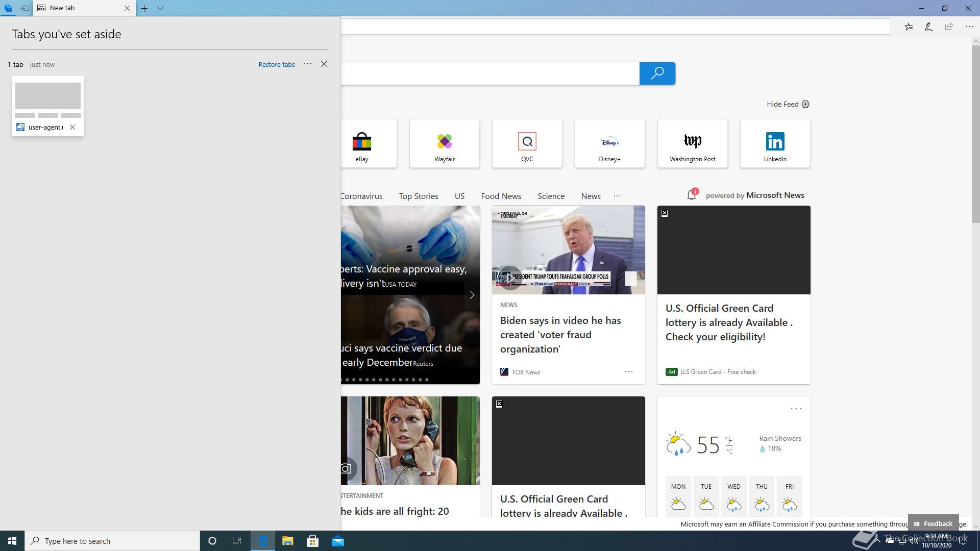The height and width of the screenshot is (551, 980).
Task: Open the Windows Start menu
Action: click(x=12, y=541)
